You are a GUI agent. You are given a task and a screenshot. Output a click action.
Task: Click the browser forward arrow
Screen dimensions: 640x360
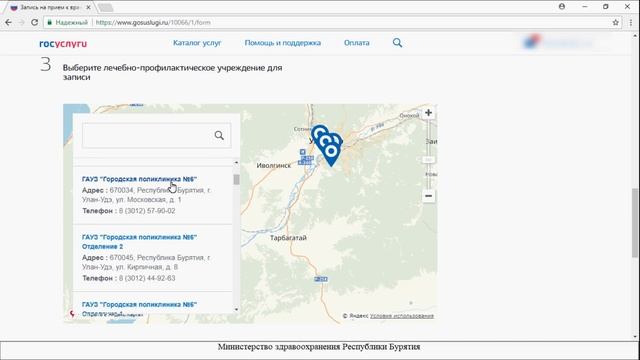coord(21,22)
